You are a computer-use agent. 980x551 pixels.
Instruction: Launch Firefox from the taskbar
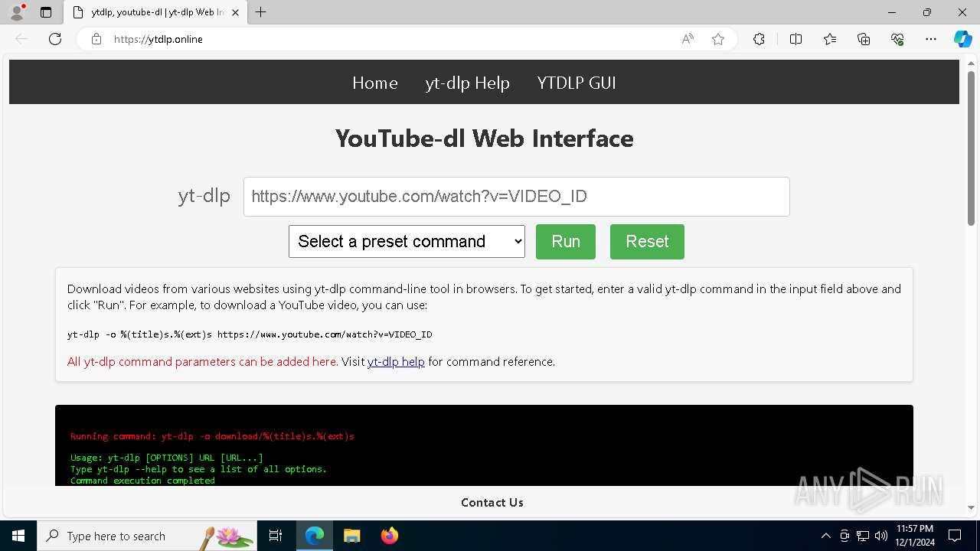pyautogui.click(x=390, y=536)
